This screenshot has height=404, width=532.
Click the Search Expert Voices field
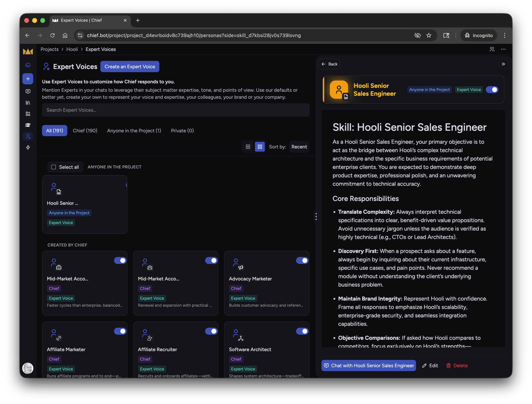tap(176, 110)
